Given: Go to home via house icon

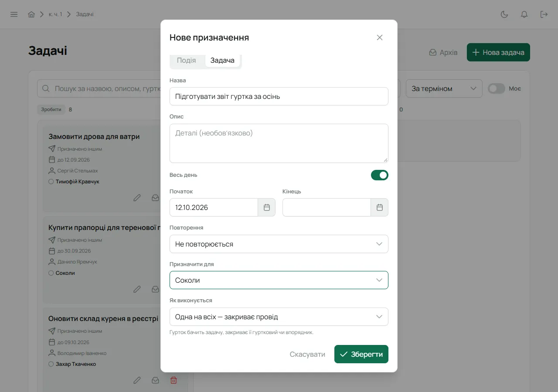Looking at the screenshot, I should point(31,14).
